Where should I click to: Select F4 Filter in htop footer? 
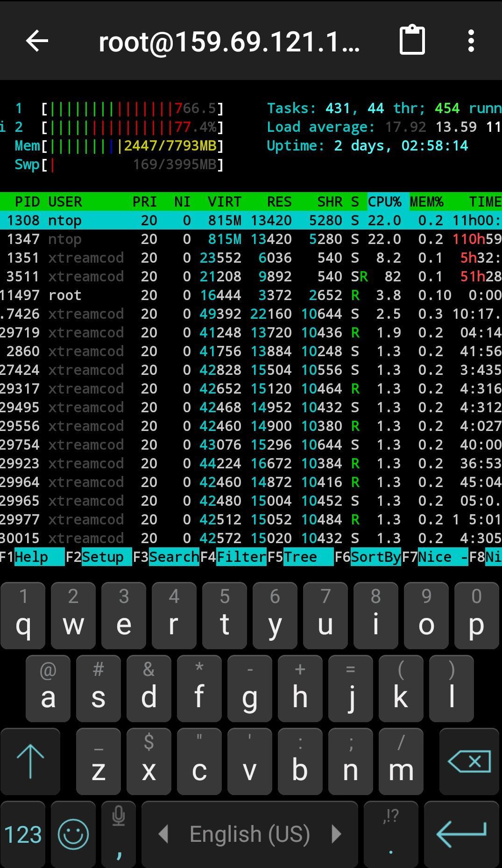tap(233, 557)
